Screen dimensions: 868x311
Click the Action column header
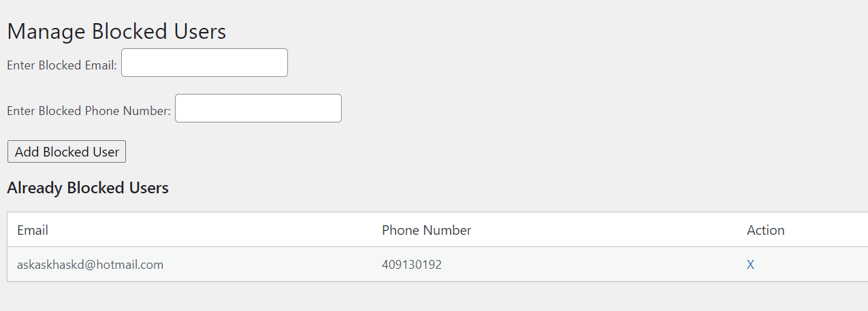click(x=765, y=230)
